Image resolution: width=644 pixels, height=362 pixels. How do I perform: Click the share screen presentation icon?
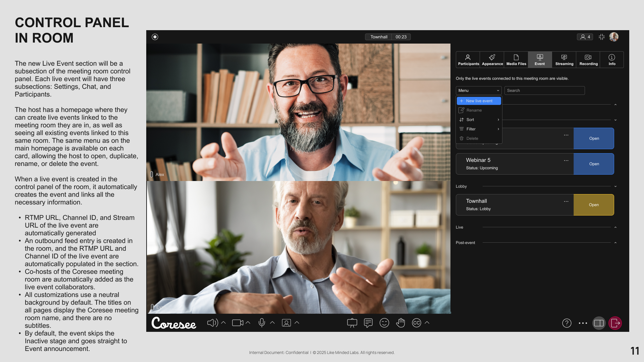(352, 323)
